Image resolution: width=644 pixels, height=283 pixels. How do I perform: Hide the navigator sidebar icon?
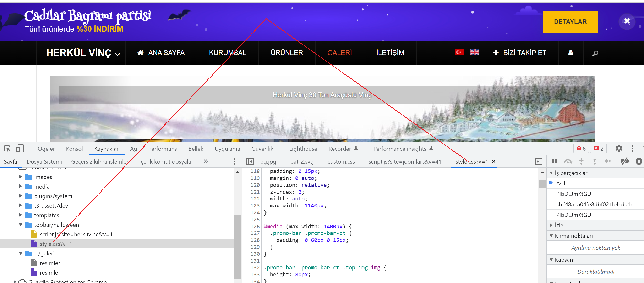[x=250, y=161]
